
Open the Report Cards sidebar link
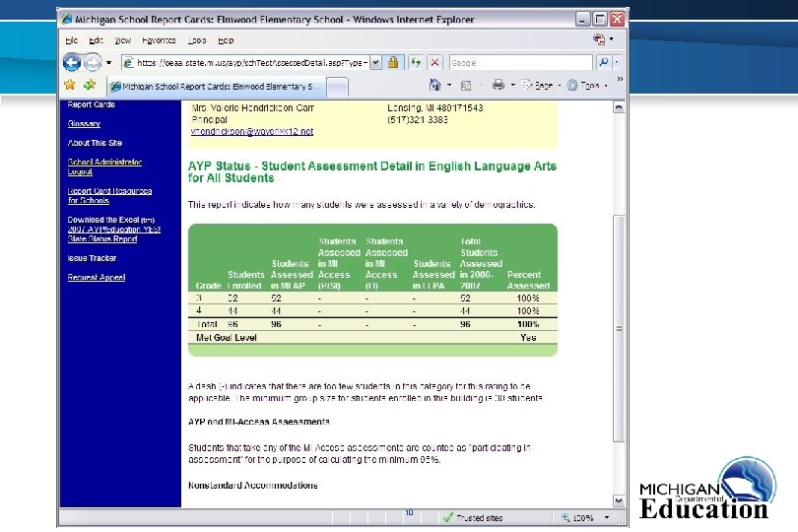(x=91, y=104)
